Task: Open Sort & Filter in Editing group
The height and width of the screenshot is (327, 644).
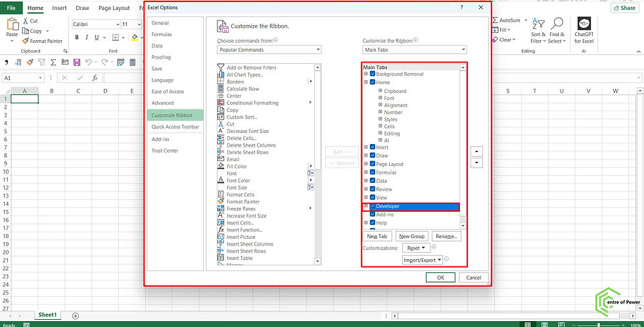Action: [x=538, y=30]
